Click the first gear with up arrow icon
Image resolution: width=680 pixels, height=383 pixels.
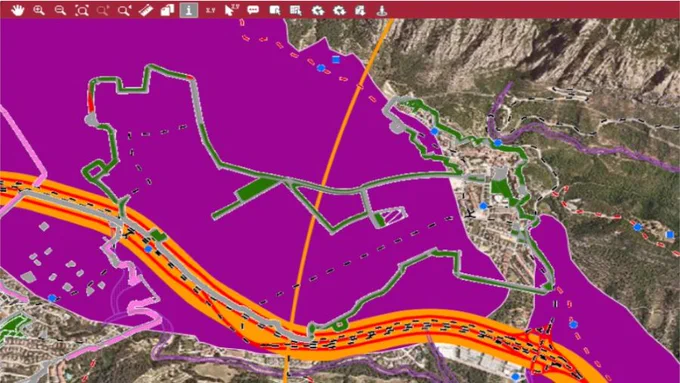pos(318,10)
